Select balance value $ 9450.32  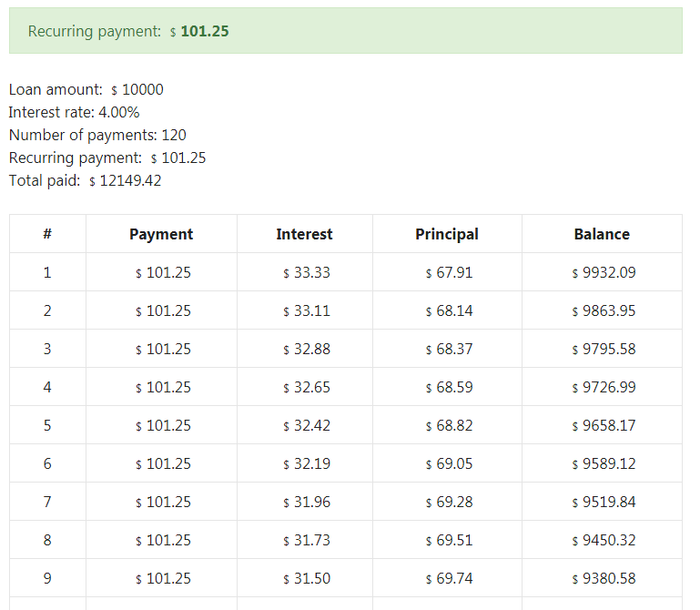coord(604,540)
